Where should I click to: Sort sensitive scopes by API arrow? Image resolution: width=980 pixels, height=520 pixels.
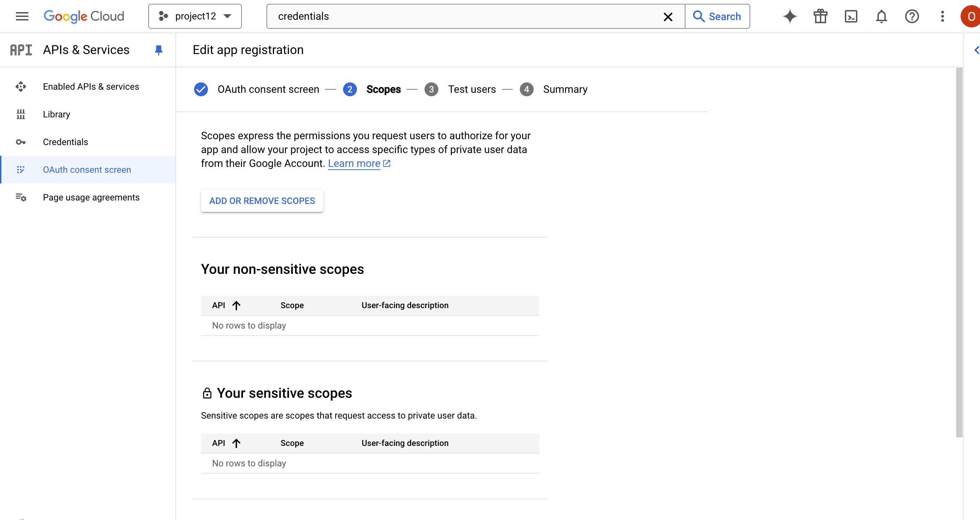(x=236, y=443)
